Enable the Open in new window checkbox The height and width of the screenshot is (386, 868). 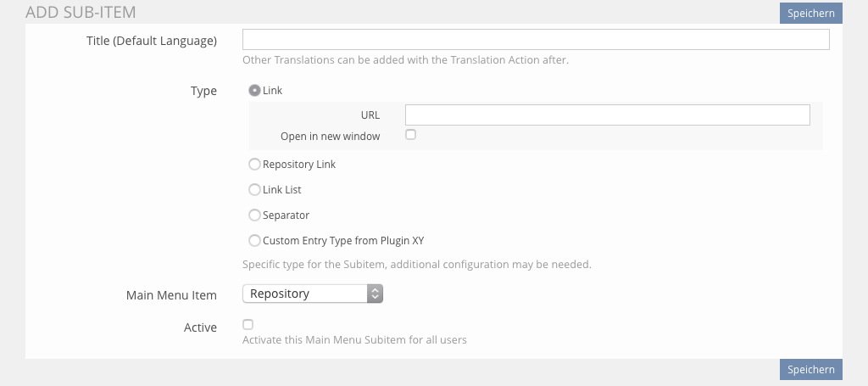pos(411,135)
